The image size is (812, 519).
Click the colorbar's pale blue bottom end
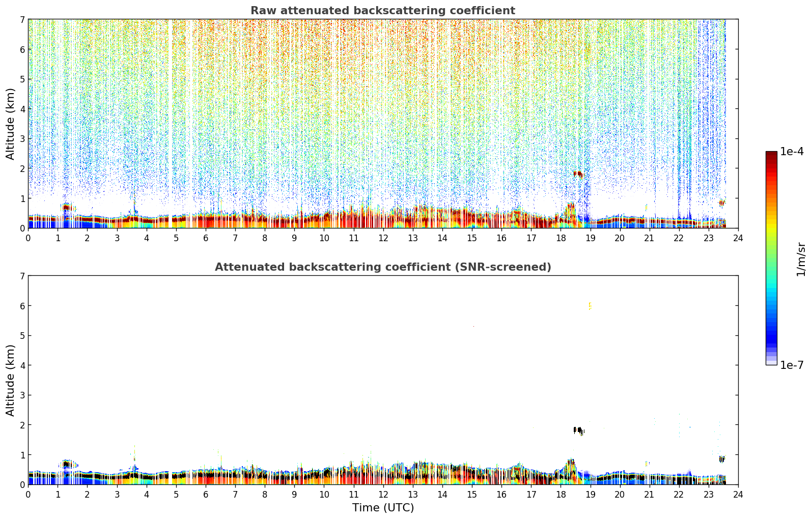[771, 362]
